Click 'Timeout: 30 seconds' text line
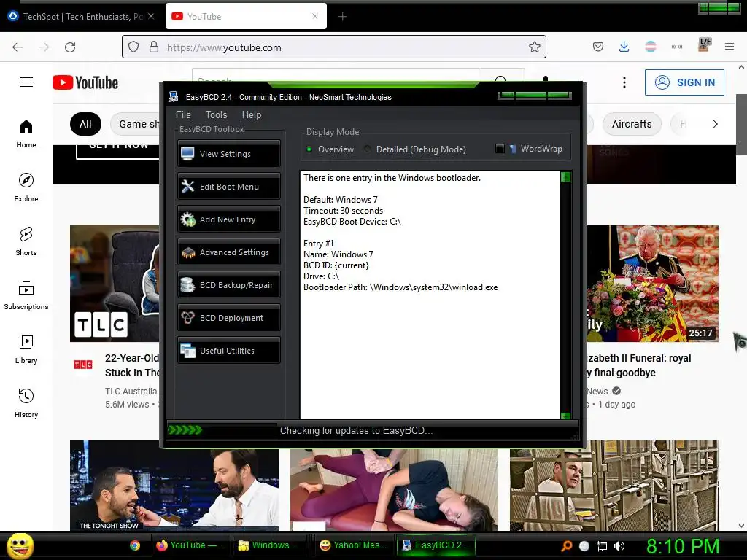The width and height of the screenshot is (747, 560). pos(343,211)
